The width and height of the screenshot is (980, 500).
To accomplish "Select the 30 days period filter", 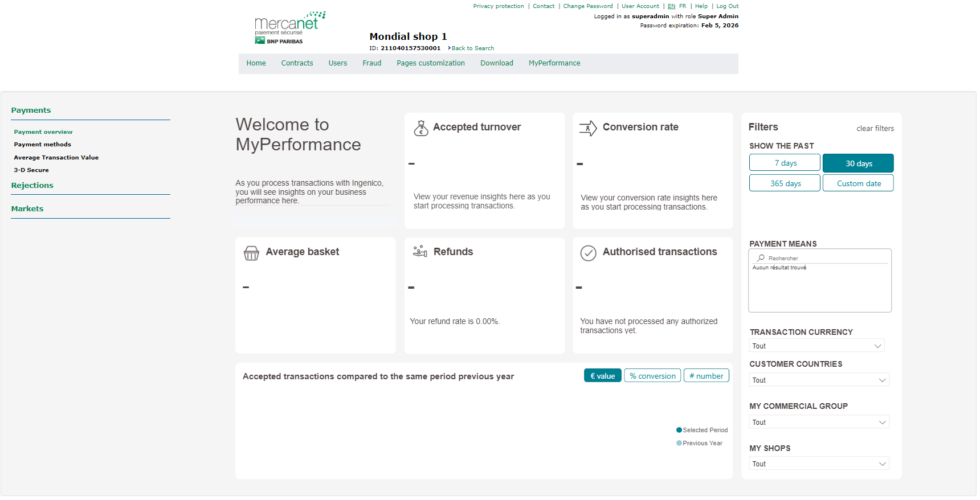I will [x=858, y=163].
